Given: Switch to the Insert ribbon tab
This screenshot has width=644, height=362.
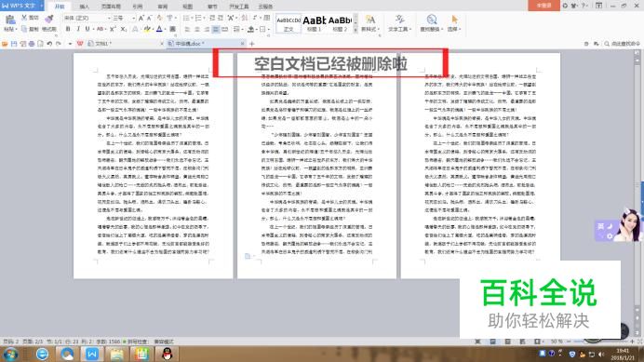Looking at the screenshot, I should (x=84, y=7).
